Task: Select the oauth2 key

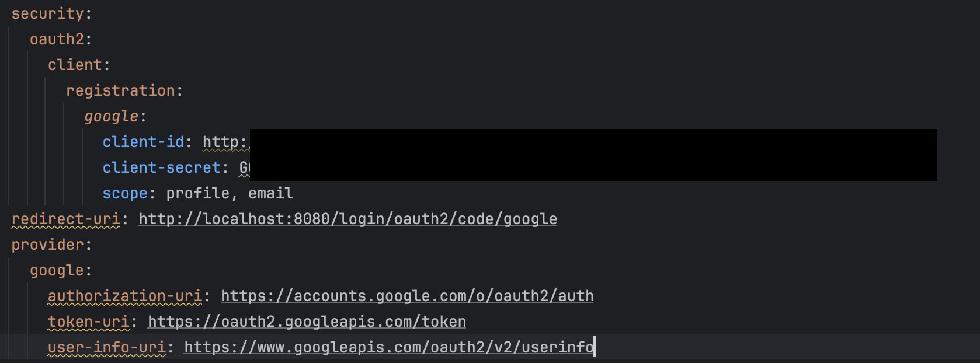Action: point(57,39)
